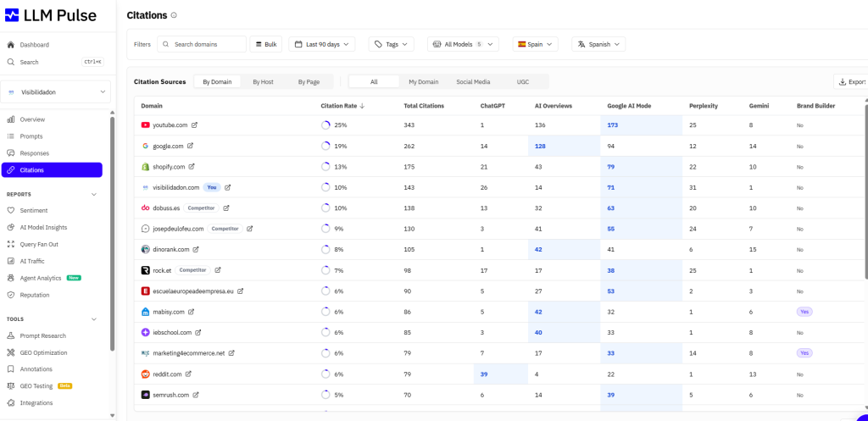Image resolution: width=868 pixels, height=421 pixels.
Task: Open AI Model Insights icon
Action: (10, 227)
